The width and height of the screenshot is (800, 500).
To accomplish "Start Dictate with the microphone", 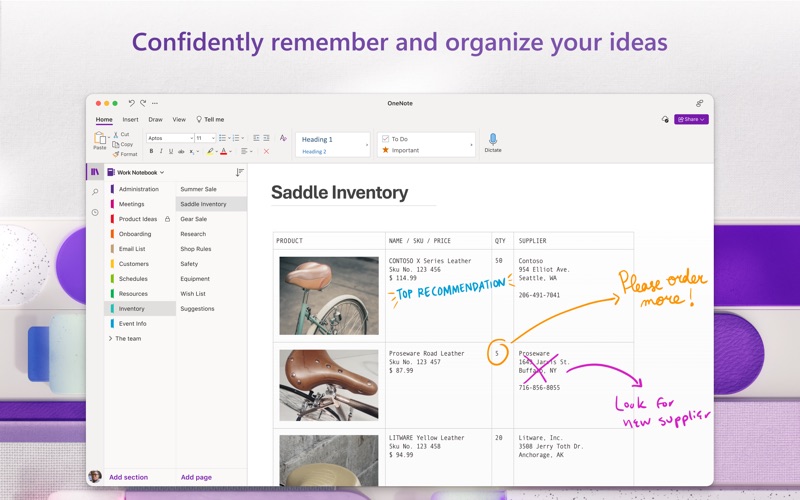I will click(x=493, y=142).
